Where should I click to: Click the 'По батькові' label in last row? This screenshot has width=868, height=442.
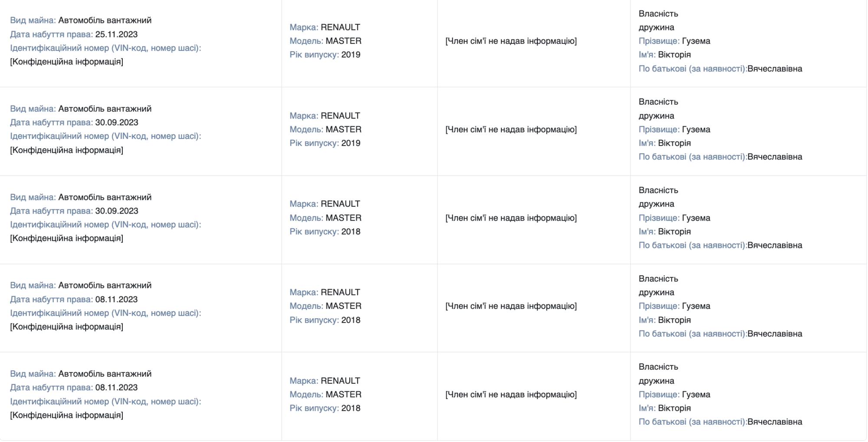click(x=693, y=422)
